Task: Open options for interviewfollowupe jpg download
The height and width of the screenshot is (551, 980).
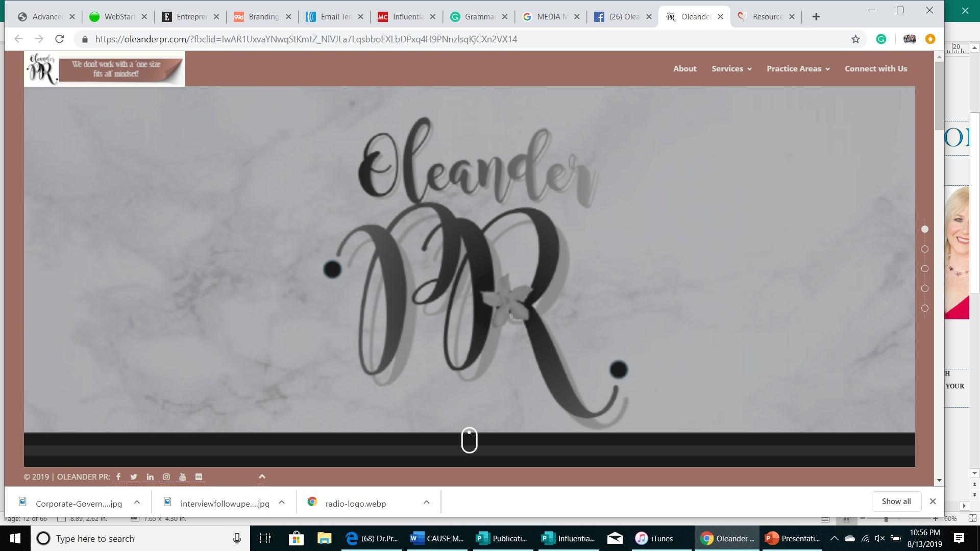Action: click(x=282, y=503)
